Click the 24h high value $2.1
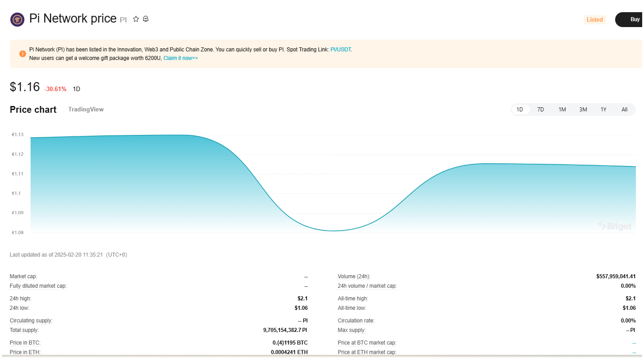The height and width of the screenshot is (359, 644). pos(302,299)
